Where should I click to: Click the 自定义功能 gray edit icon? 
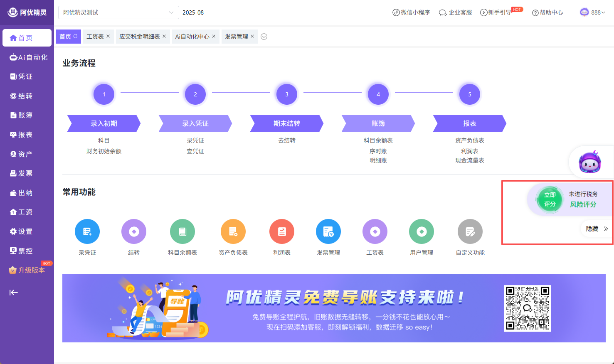470,231
